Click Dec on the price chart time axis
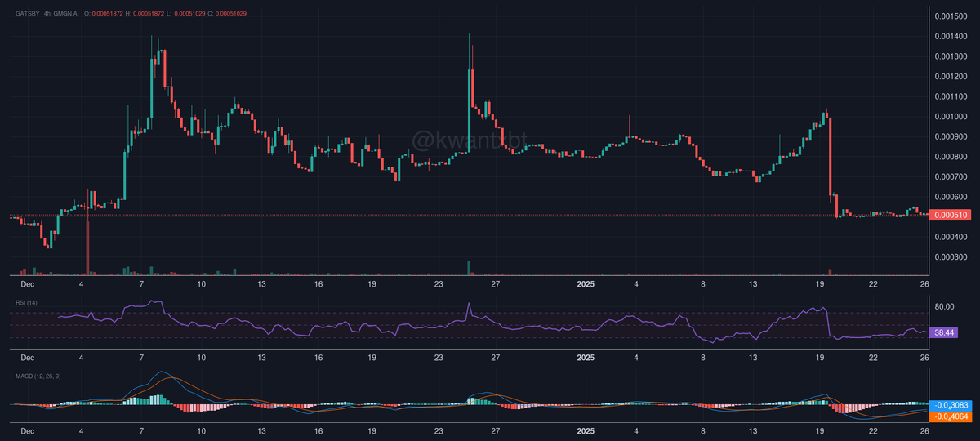The width and height of the screenshot is (980, 441). 27,283
